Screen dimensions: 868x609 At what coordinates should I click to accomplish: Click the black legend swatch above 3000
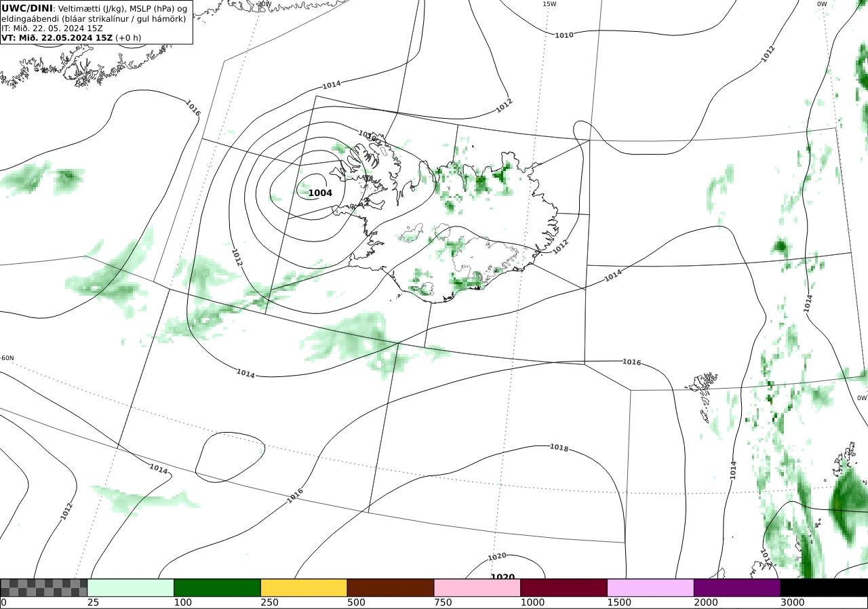click(824, 587)
